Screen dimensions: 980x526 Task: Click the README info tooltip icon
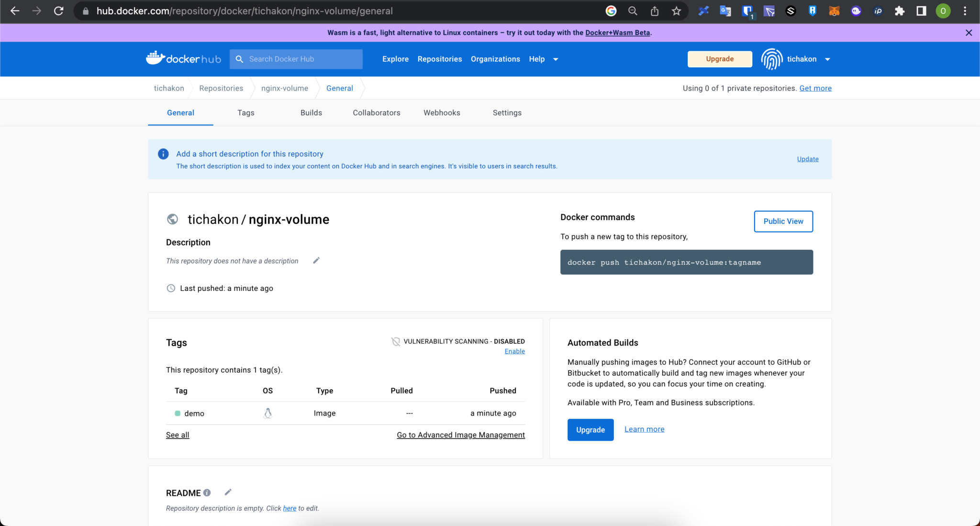pos(207,492)
